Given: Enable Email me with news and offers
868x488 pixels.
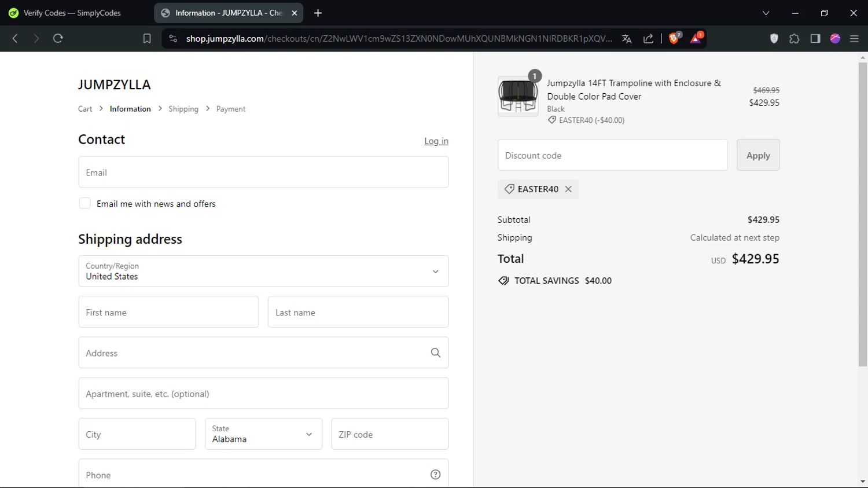Looking at the screenshot, I should click(84, 203).
